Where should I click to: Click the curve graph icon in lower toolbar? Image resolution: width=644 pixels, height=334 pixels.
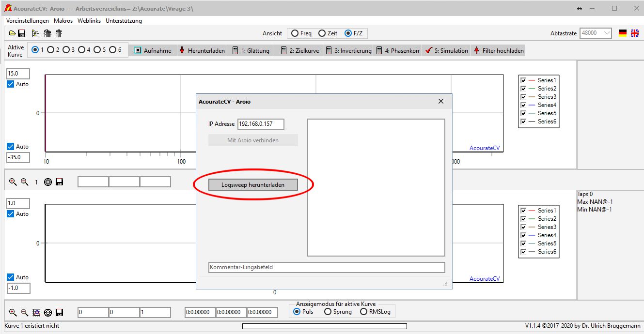coord(36,313)
